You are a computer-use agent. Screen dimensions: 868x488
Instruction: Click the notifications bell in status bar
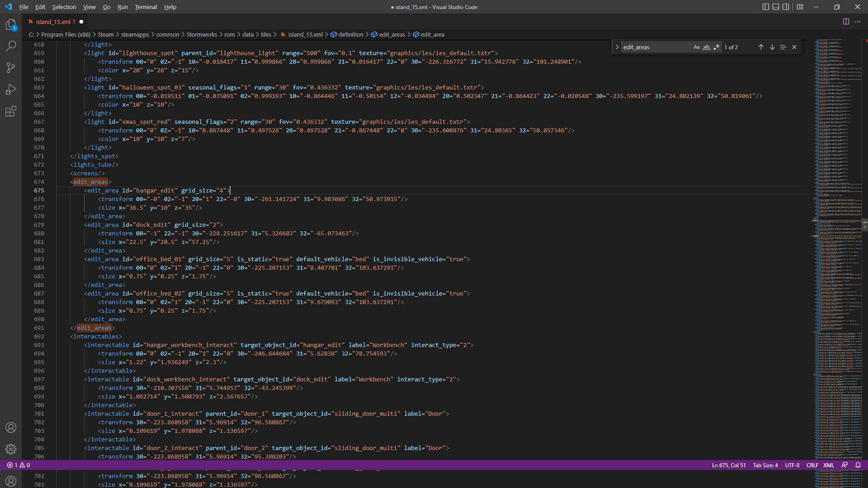click(858, 465)
